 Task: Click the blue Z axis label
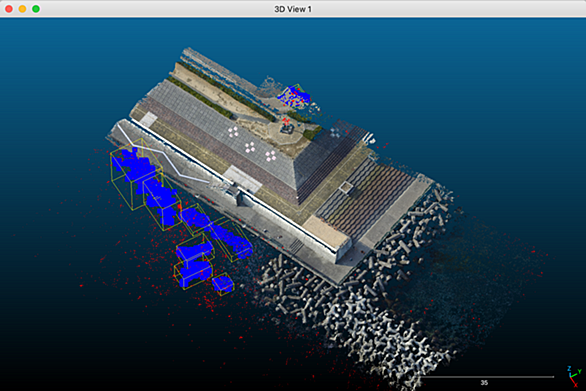[570, 369]
